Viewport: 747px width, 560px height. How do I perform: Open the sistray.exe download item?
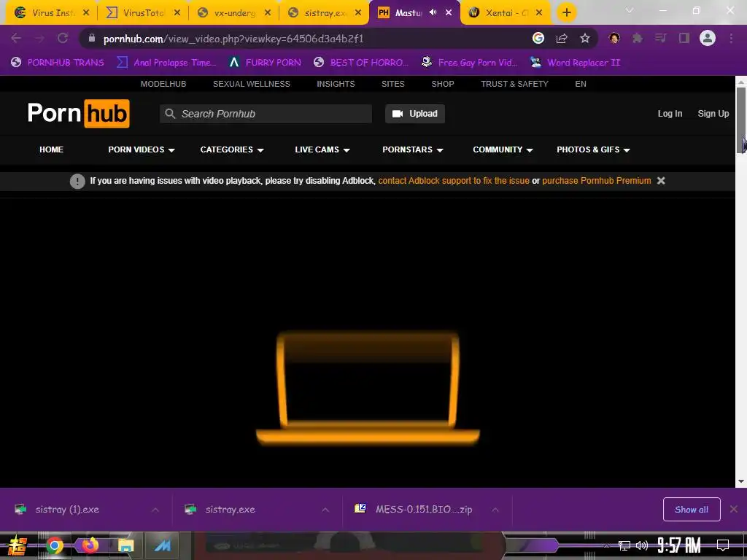pos(230,510)
